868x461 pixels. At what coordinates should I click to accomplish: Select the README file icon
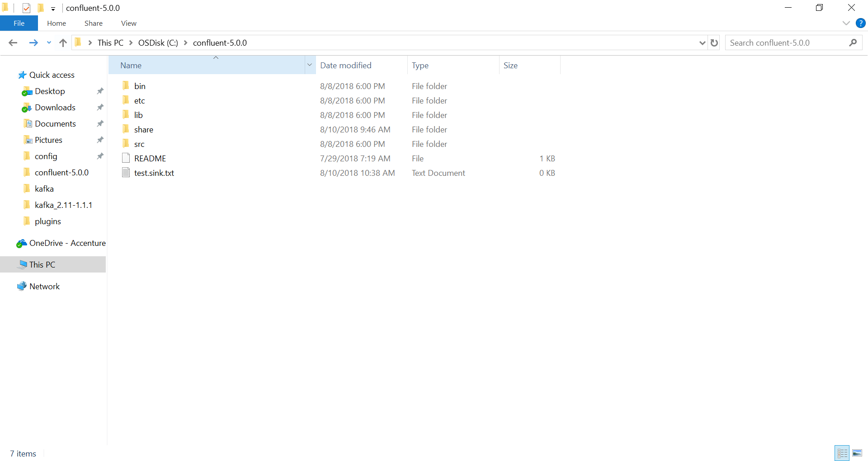[x=126, y=158]
